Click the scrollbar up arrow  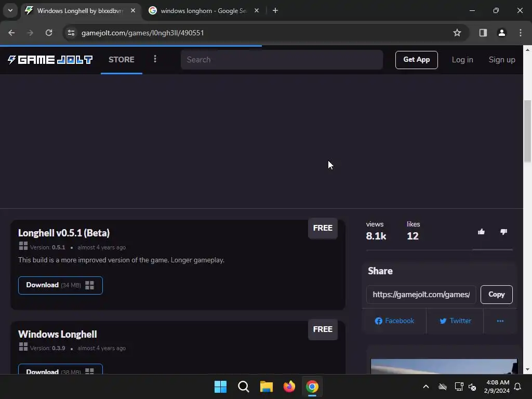pyautogui.click(x=528, y=50)
